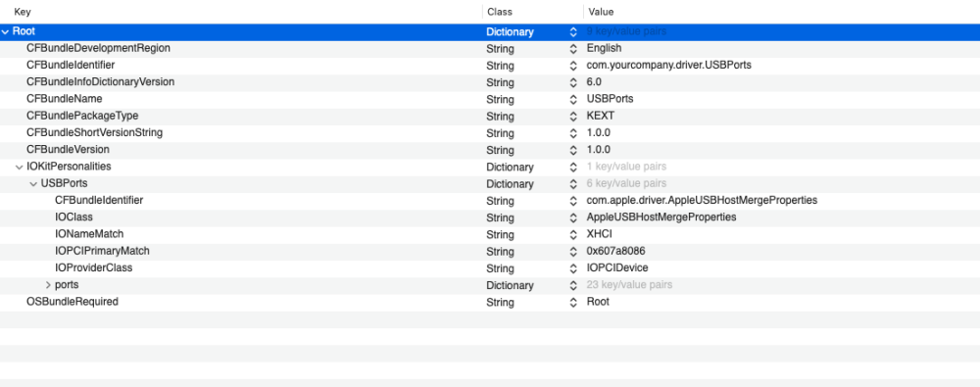Viewport: 980px width, 387px height.
Task: Click the 6.0 value cell
Action: [x=594, y=82]
